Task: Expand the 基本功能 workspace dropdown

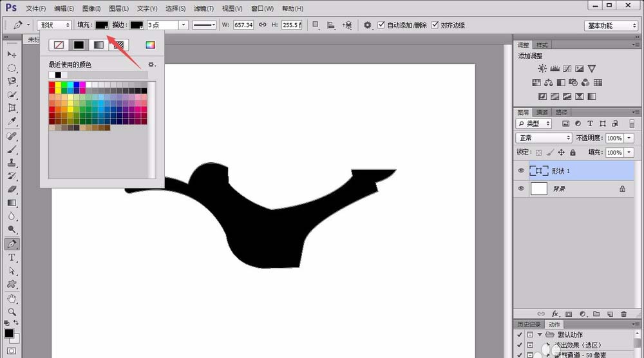Action: (x=611, y=26)
